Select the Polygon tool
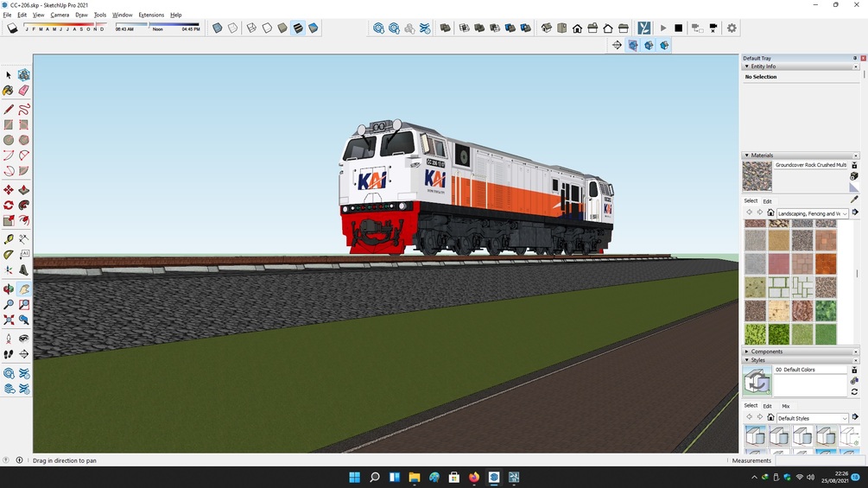This screenshot has width=868, height=488. pos(24,140)
